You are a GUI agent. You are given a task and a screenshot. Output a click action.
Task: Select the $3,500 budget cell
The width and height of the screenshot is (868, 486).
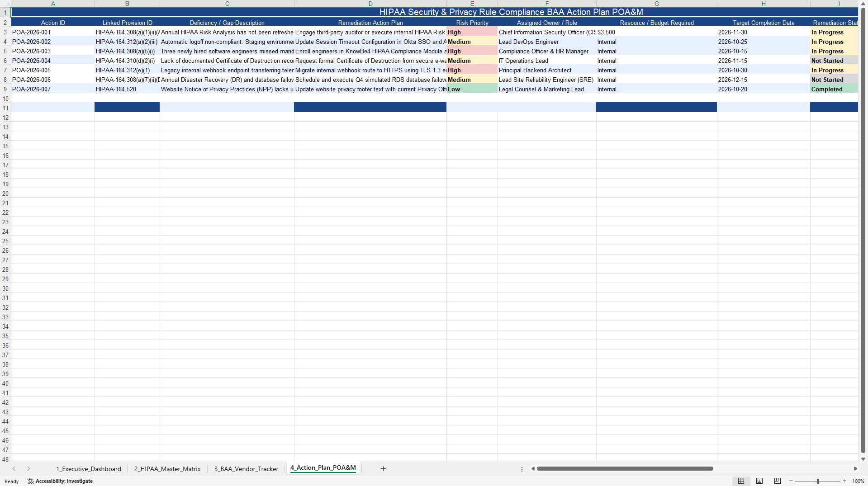(656, 32)
